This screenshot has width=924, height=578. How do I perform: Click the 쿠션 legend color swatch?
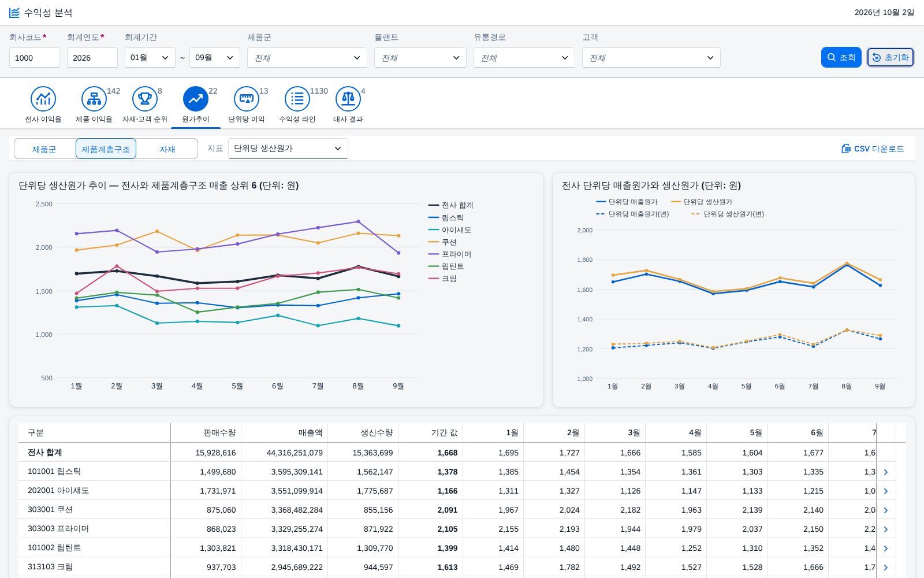(x=434, y=242)
